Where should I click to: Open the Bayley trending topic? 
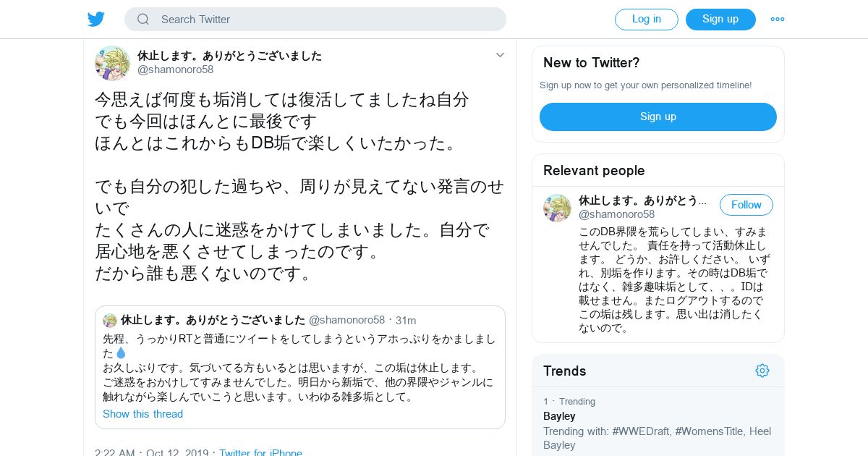pyautogui.click(x=559, y=416)
